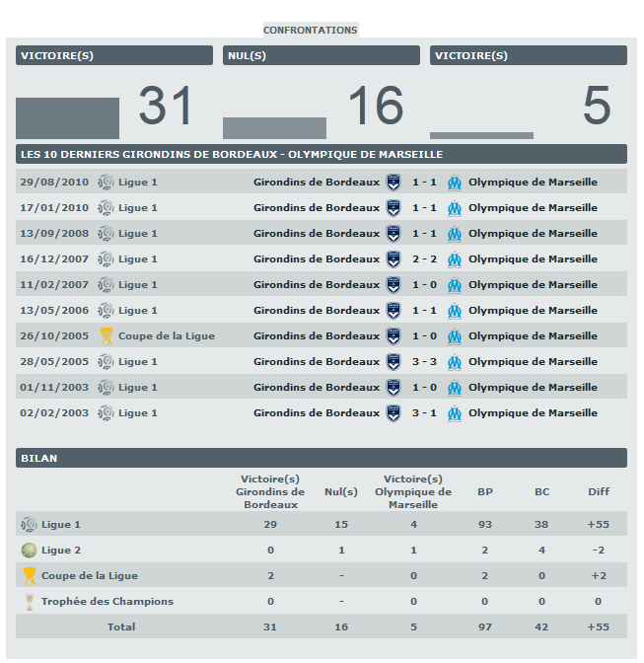Click Ligue 2 ball icon in Bilan table
This screenshot has width=644, height=663.
30,551
